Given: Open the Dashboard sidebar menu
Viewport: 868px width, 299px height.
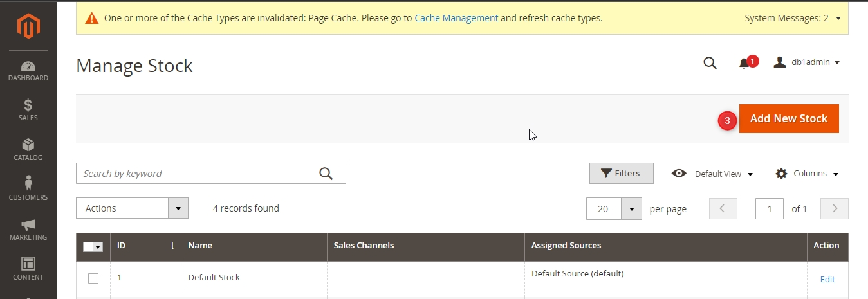Looking at the screenshot, I should [28, 71].
